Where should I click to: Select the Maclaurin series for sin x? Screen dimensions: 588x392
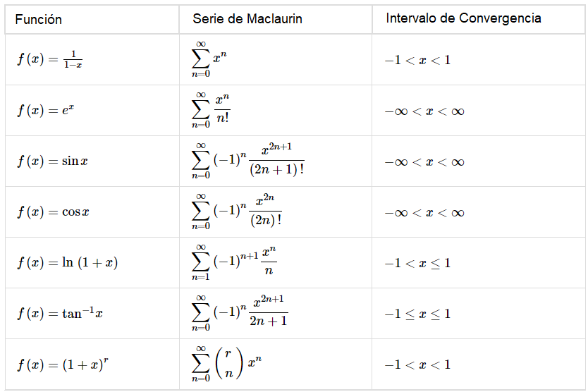247,161
